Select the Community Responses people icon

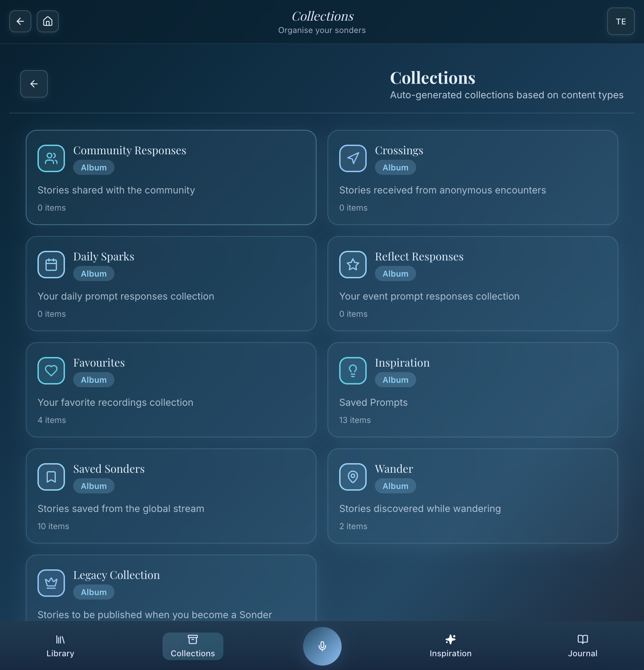[x=51, y=158]
